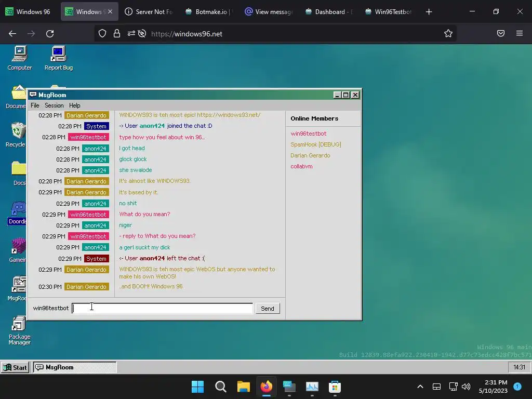Select SpamHook [DEBUG] in Online Members

click(x=316, y=144)
